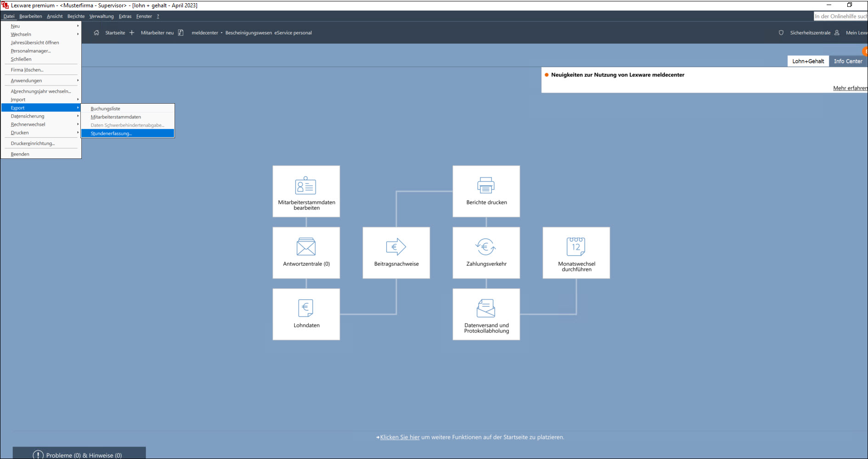
Task: Click Startseite in the toolbar
Action: (115, 33)
